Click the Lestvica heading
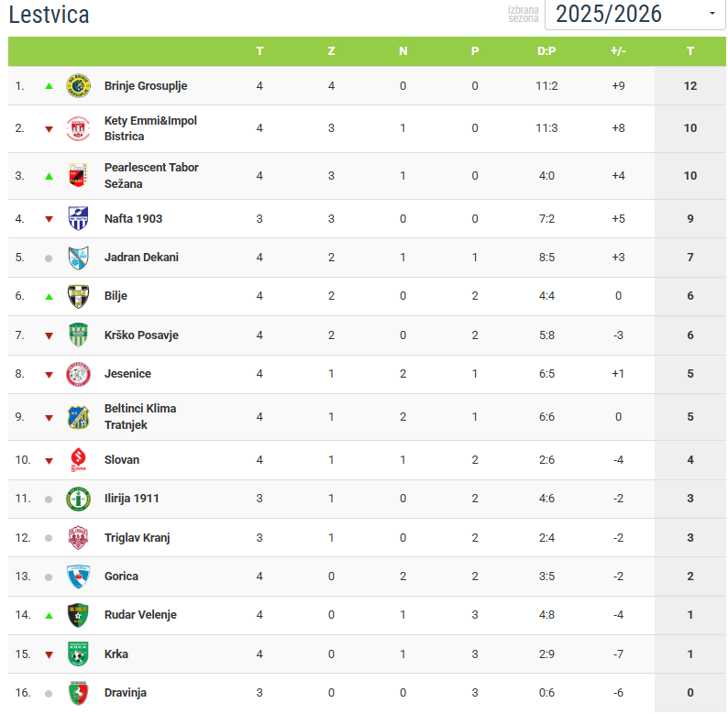 [49, 16]
